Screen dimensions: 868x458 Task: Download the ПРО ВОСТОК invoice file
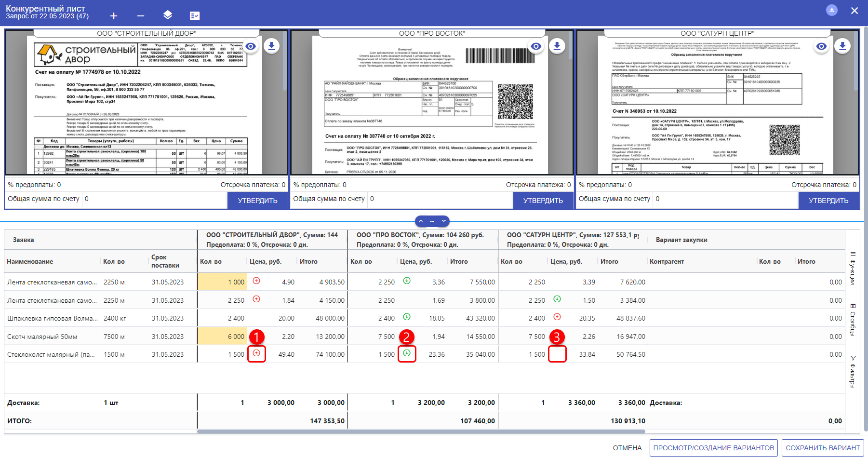(557, 46)
